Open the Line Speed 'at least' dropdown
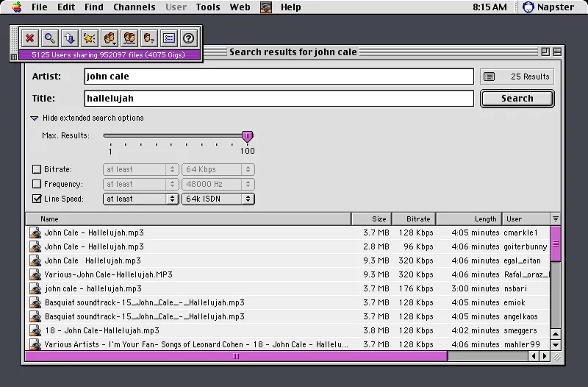588x387 pixels. (x=140, y=199)
